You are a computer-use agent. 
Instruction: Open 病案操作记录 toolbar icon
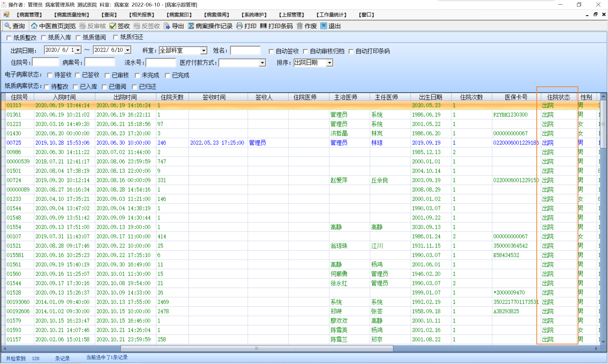pyautogui.click(x=191, y=26)
